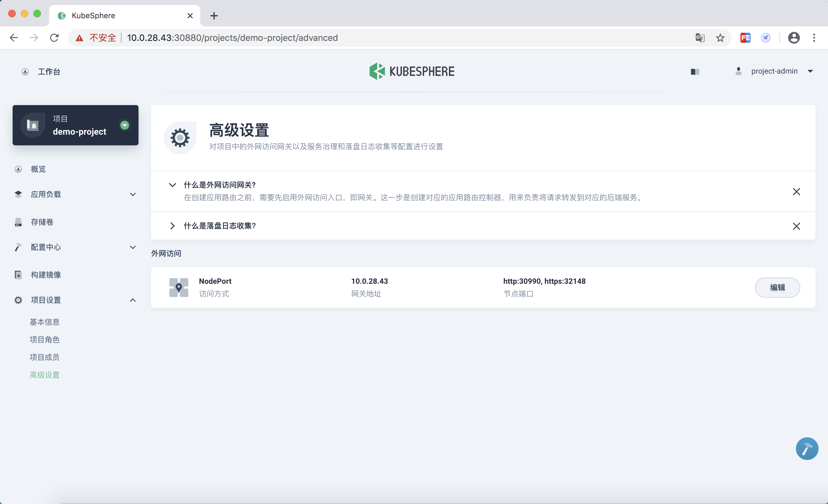Click the Google Translate icon in address bar

tap(700, 38)
